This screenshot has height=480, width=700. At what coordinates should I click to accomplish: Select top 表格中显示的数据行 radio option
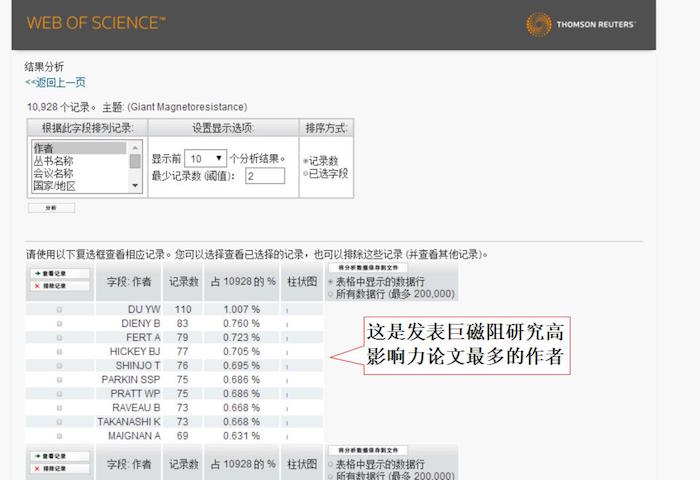coord(331,282)
